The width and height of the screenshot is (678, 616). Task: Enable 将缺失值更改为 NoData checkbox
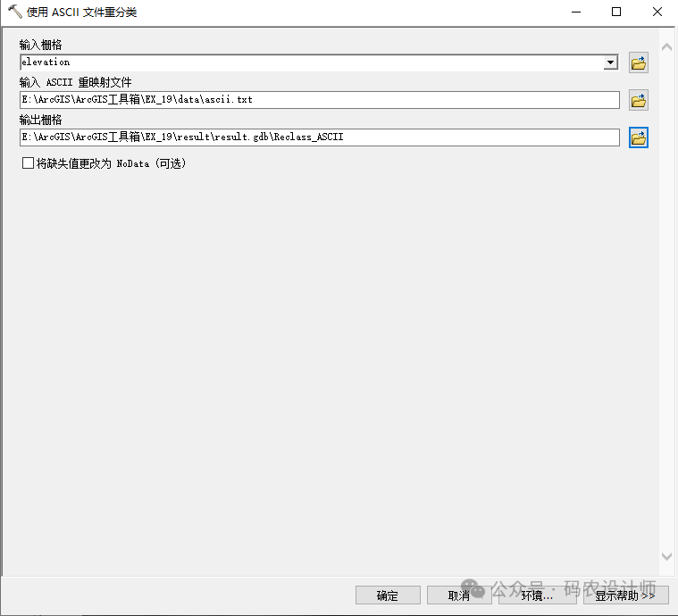[29, 163]
